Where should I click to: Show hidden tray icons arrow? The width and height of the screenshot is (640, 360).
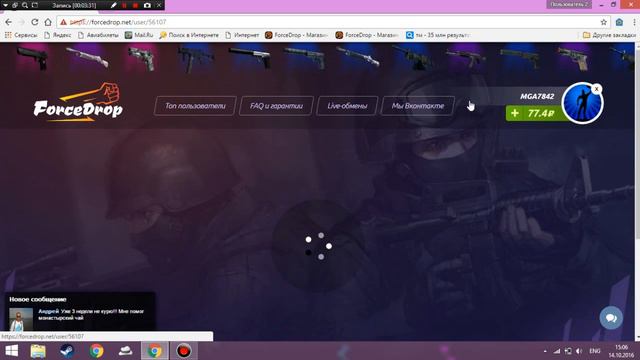click(x=545, y=351)
